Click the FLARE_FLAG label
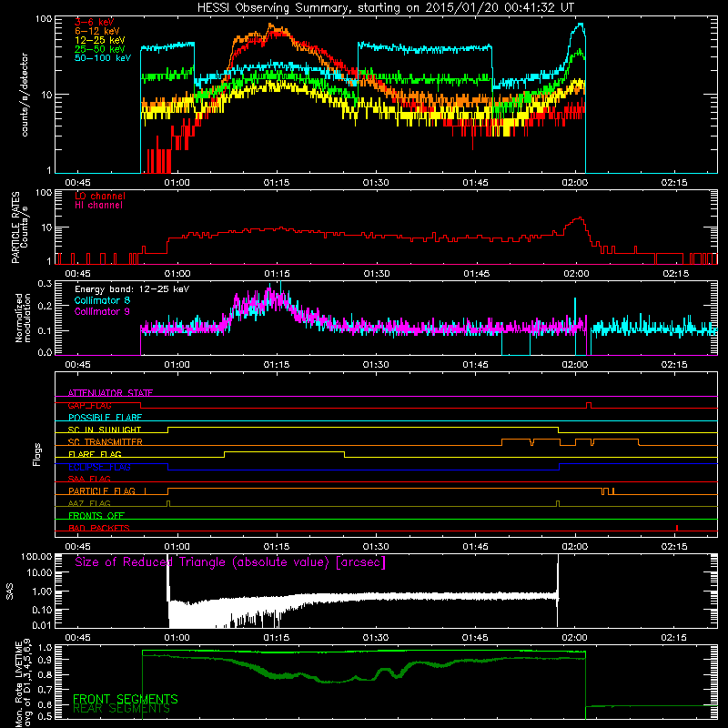Viewport: 728px width, 728px height. click(95, 454)
